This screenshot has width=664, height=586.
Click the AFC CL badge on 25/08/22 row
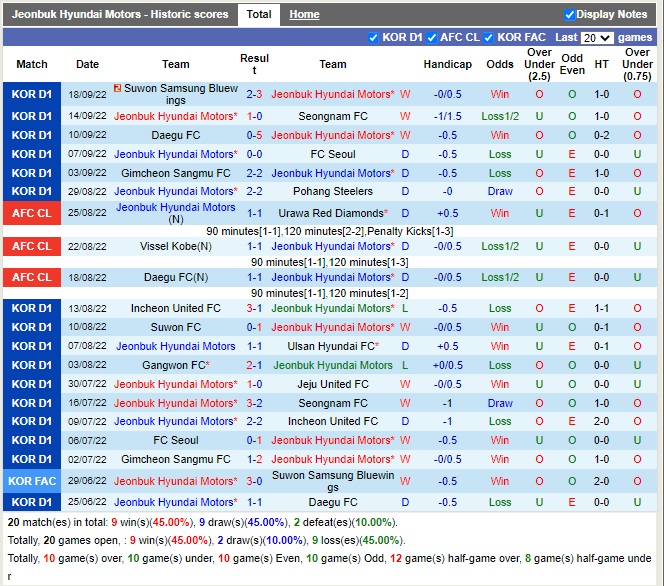[x=32, y=214]
